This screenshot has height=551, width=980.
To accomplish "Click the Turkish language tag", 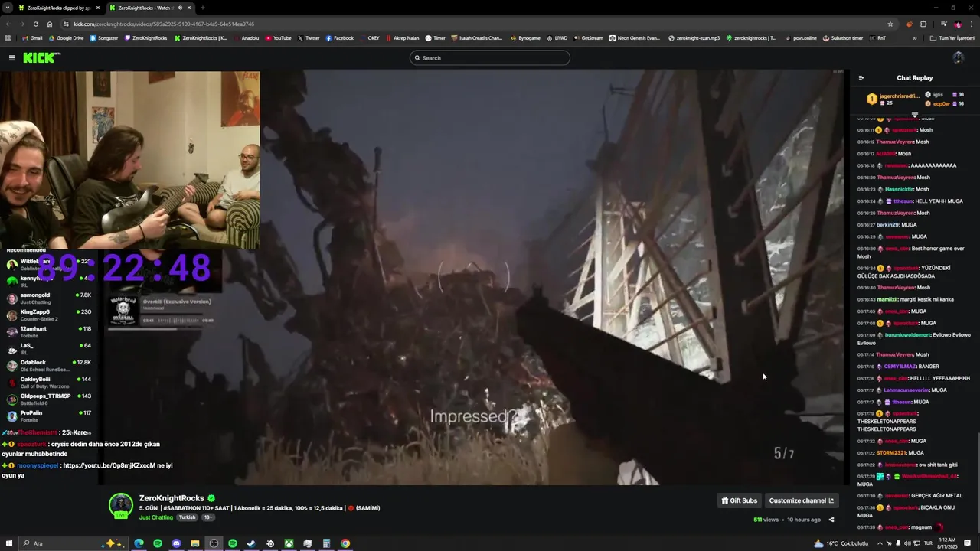I will point(187,517).
